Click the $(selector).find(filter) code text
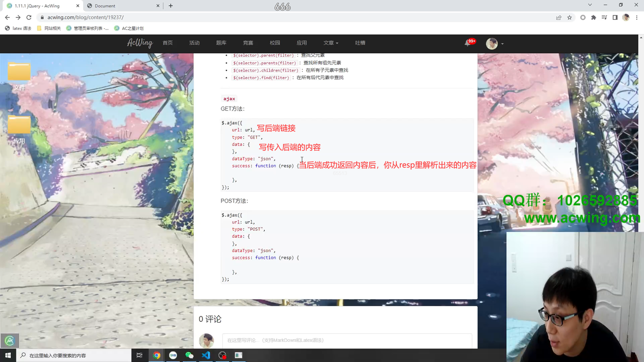Image resolution: width=644 pixels, height=362 pixels. coord(261,78)
